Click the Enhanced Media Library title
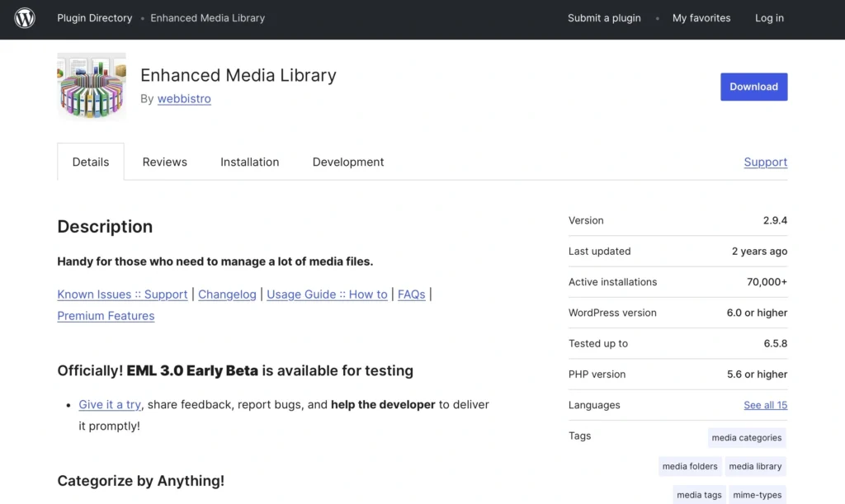Screen dimensions: 845x504 click(x=238, y=75)
